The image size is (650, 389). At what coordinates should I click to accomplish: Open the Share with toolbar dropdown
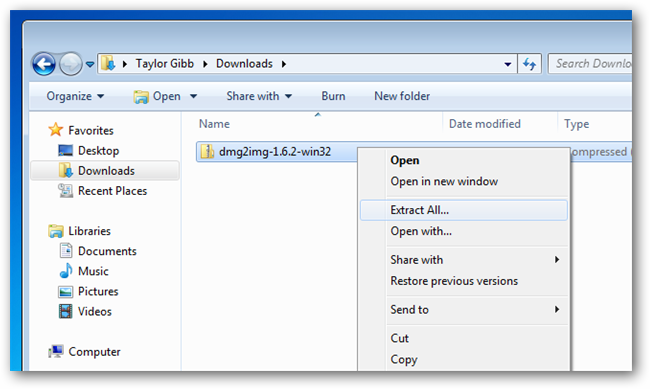click(x=259, y=96)
